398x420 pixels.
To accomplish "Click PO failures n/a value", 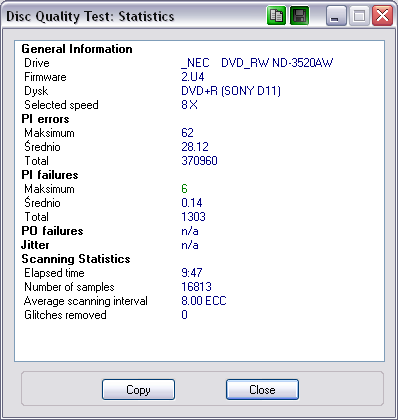I will point(190,231).
